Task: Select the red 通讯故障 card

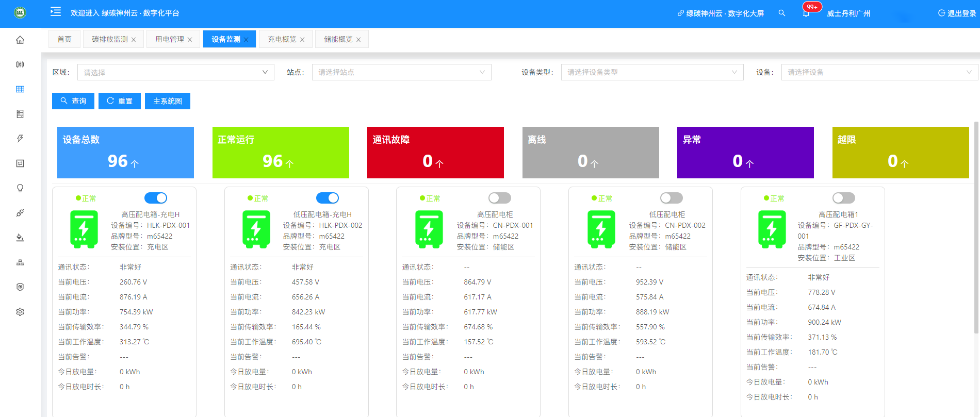Action: tap(435, 153)
